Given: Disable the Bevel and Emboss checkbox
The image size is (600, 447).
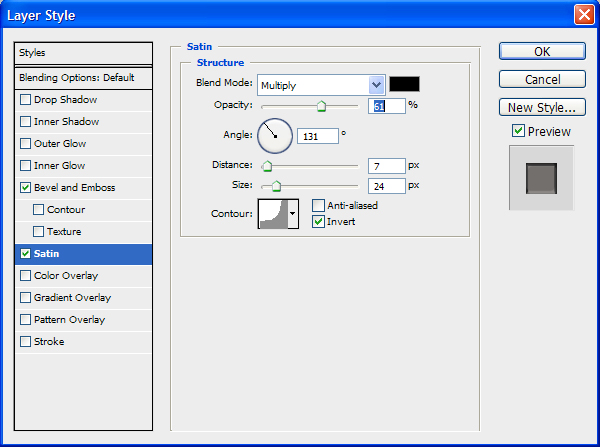Looking at the screenshot, I should coord(26,188).
